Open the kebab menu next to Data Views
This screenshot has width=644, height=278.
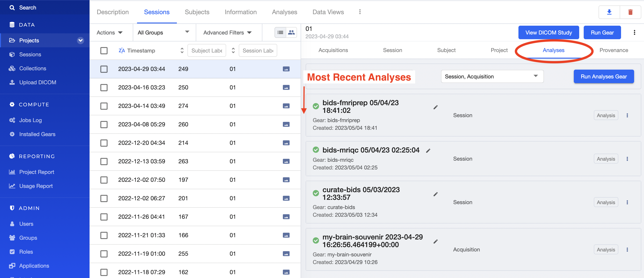360,12
